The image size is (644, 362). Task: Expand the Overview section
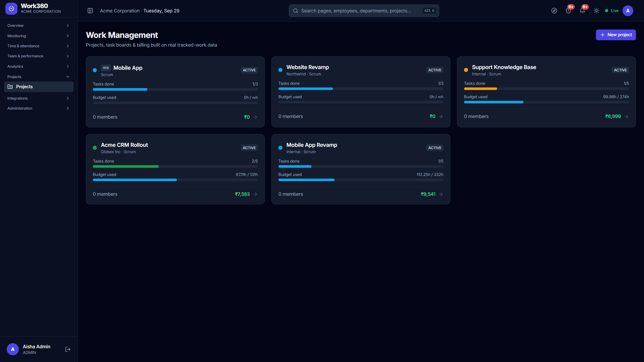[39, 25]
